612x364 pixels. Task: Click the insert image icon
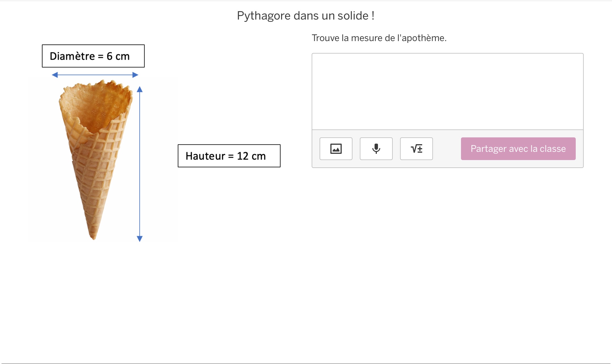coord(336,149)
